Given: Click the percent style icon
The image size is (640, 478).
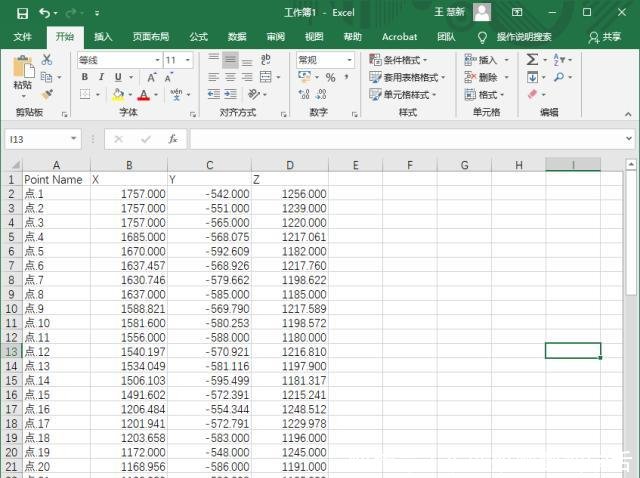Looking at the screenshot, I should pos(330,77).
